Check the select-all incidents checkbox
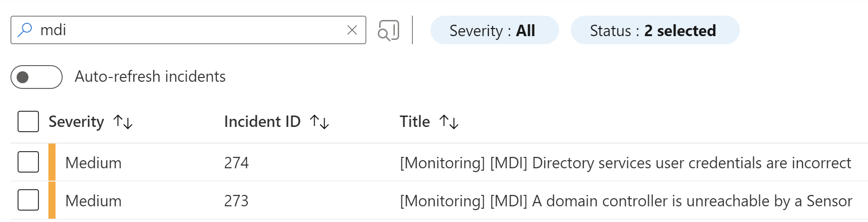This screenshot has width=868, height=222. click(28, 121)
